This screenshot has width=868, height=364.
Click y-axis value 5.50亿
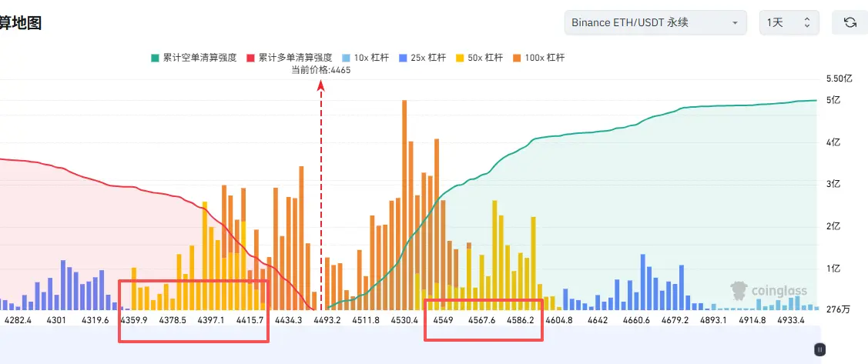[x=840, y=79]
